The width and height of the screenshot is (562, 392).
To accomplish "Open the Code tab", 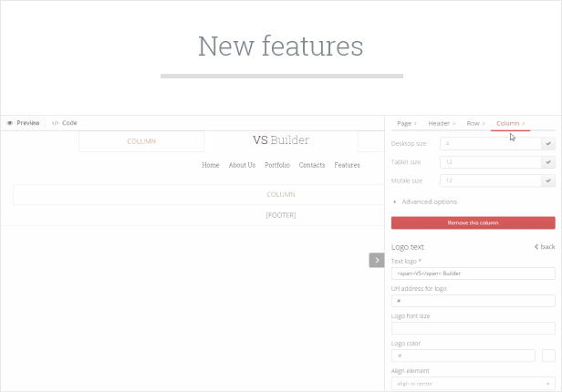I will coord(65,123).
